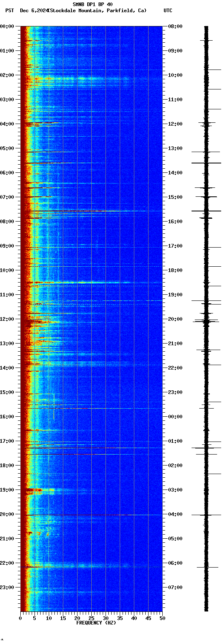This screenshot has height=644, width=224.
Task: Click the date 'Dec 6,2024'
Action: [x=34, y=11]
